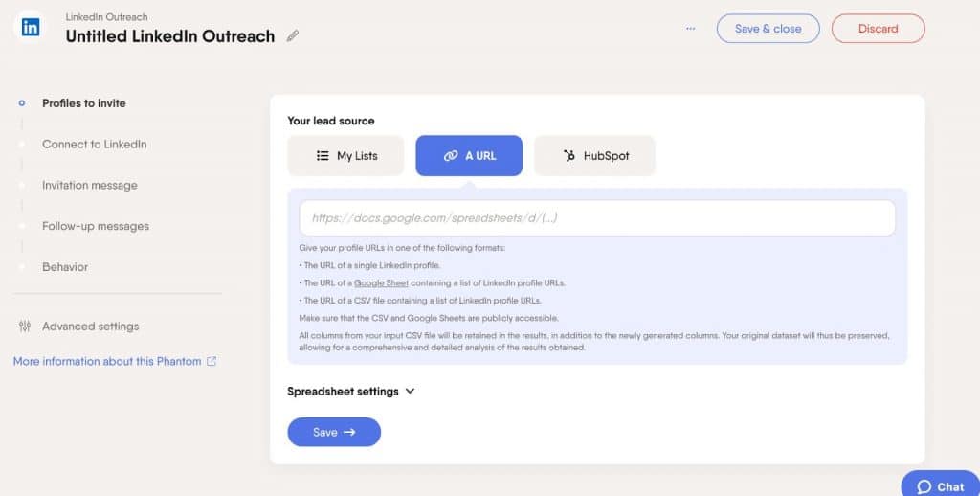The width and height of the screenshot is (980, 496).
Task: Go to Invitation message step
Action: [89, 185]
